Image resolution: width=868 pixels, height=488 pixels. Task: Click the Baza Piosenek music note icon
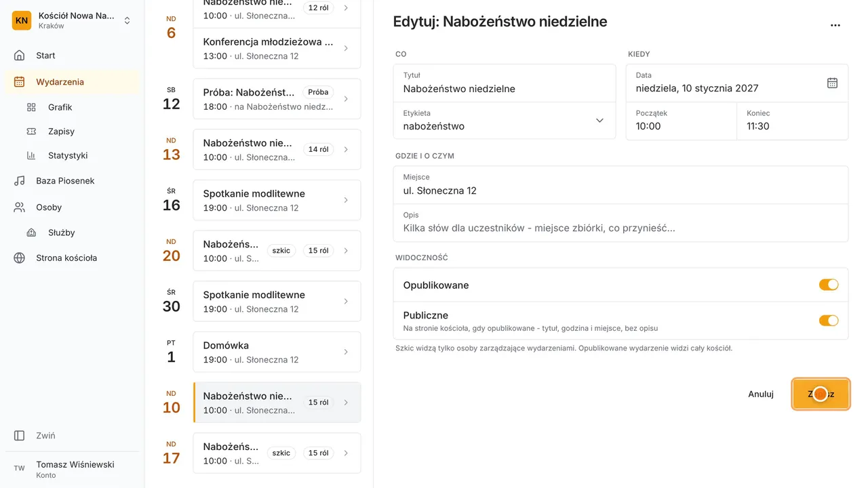pyautogui.click(x=20, y=181)
